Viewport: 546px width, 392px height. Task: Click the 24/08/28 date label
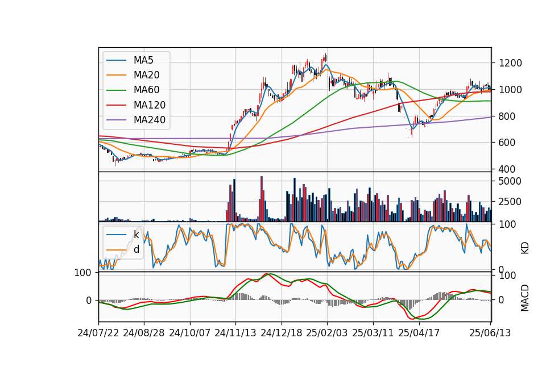pyautogui.click(x=144, y=333)
